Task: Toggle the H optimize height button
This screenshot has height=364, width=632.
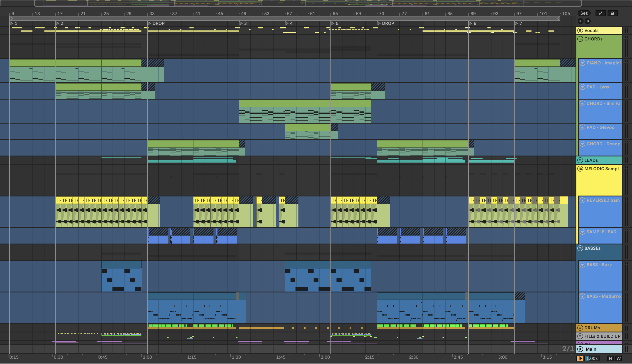Action: 610,358
